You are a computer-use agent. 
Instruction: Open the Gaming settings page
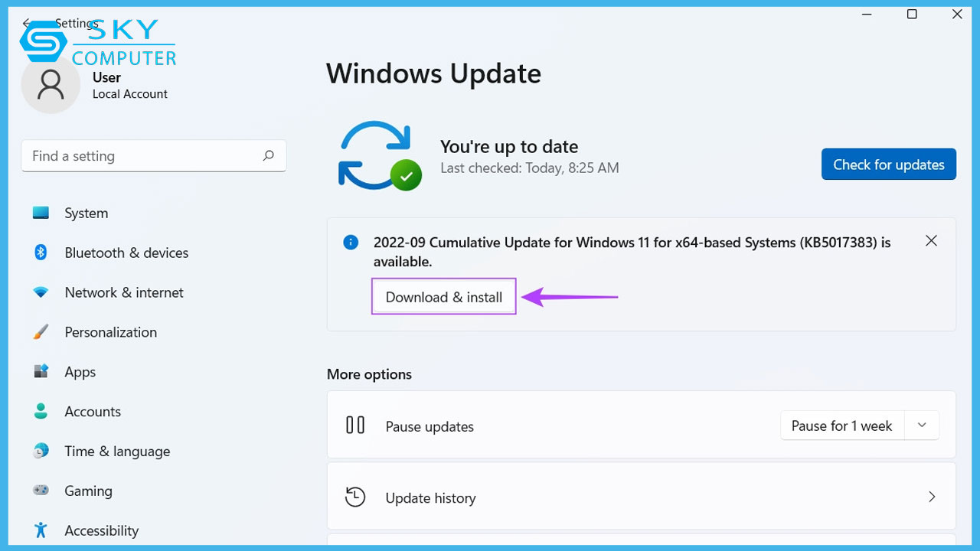coord(88,491)
